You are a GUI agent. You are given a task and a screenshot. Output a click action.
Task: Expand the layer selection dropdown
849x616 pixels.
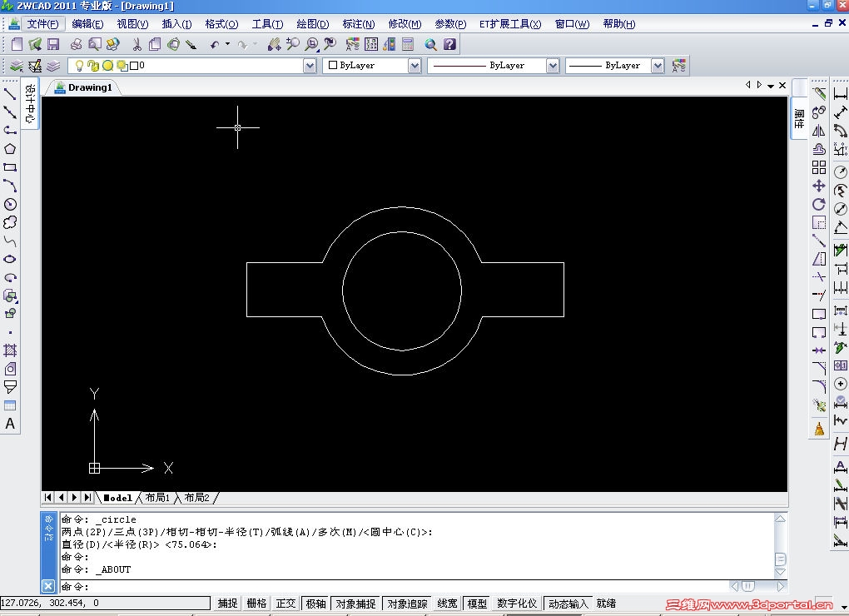tap(310, 66)
